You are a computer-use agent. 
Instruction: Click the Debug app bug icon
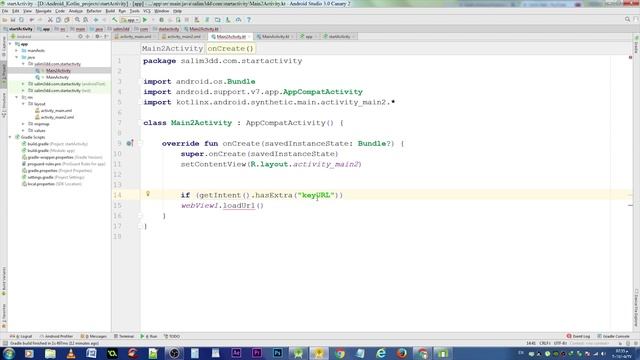coord(162,20)
